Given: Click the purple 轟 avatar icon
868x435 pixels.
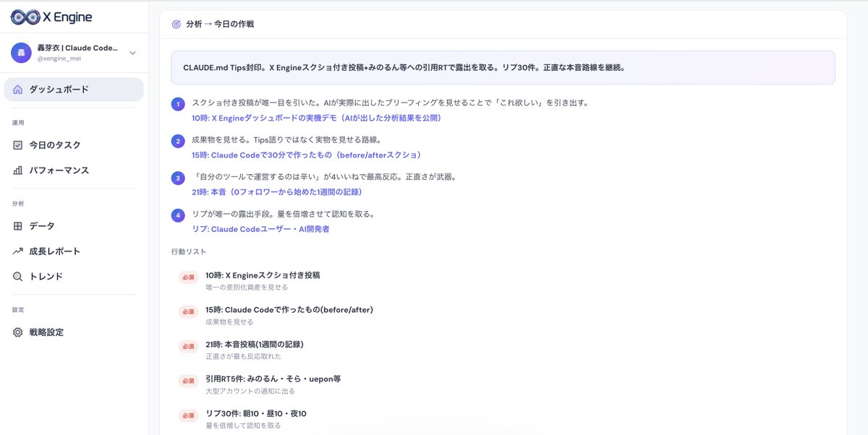Looking at the screenshot, I should pyautogui.click(x=20, y=53).
